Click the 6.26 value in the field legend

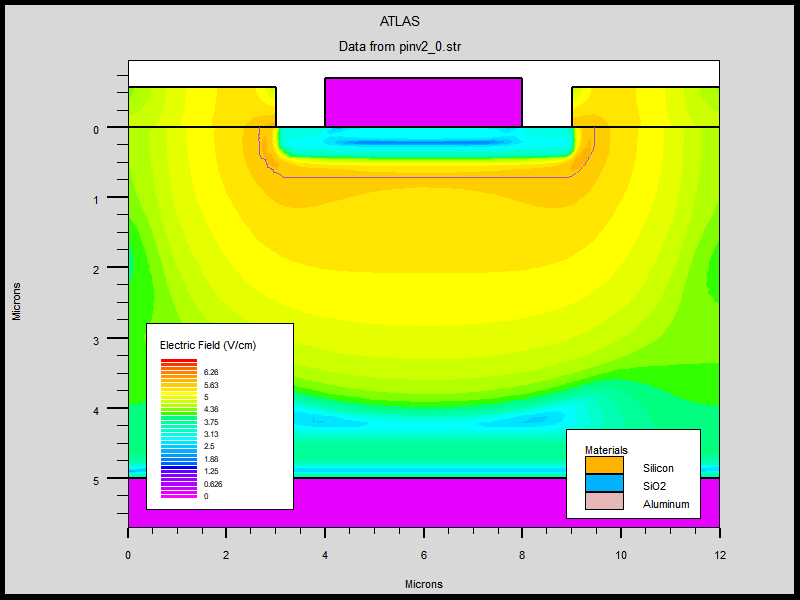pyautogui.click(x=211, y=372)
